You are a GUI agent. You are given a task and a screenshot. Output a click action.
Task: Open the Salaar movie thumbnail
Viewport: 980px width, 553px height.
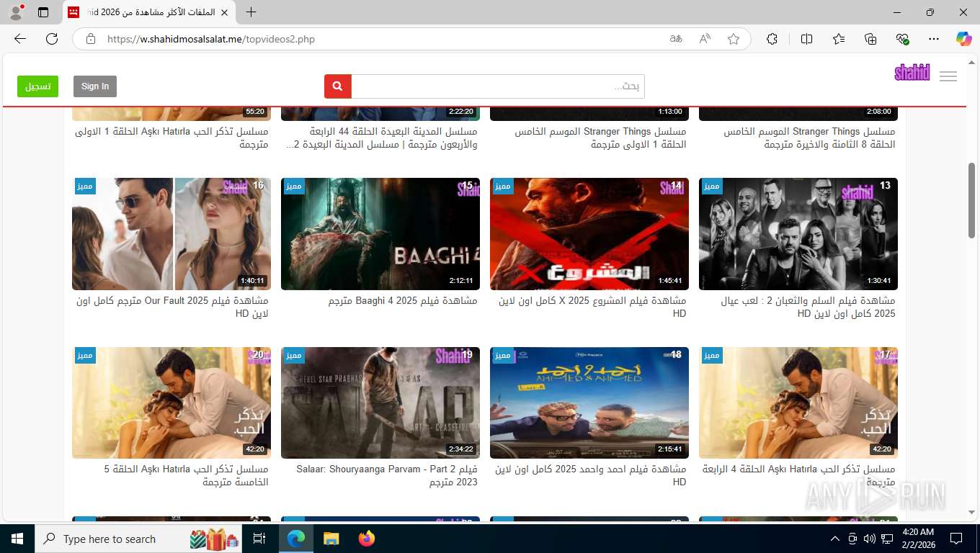[380, 403]
